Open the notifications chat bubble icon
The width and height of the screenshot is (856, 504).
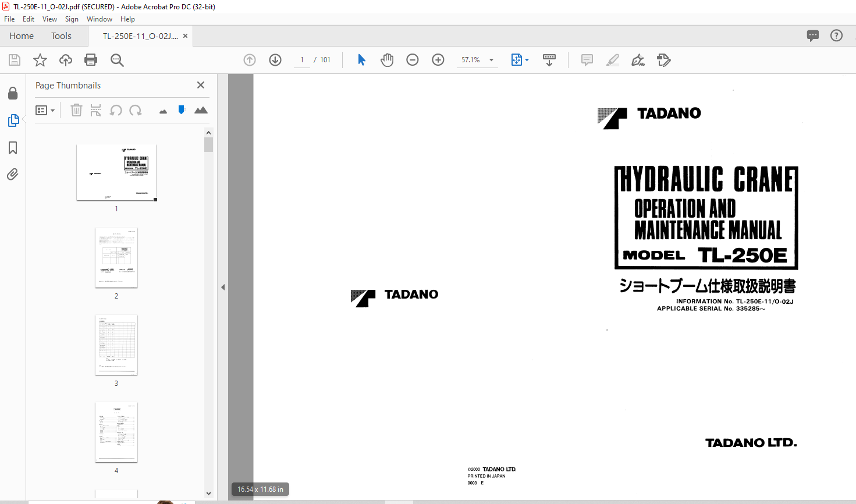813,36
